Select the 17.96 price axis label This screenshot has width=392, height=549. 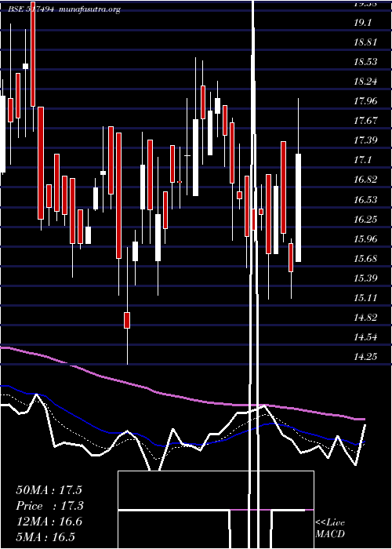click(365, 101)
